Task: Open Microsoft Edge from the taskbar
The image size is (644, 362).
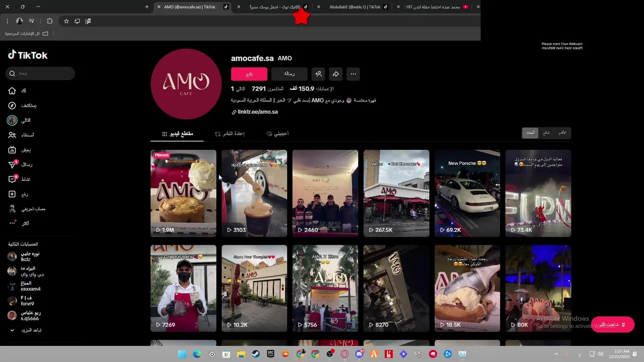Action: [x=197, y=354]
